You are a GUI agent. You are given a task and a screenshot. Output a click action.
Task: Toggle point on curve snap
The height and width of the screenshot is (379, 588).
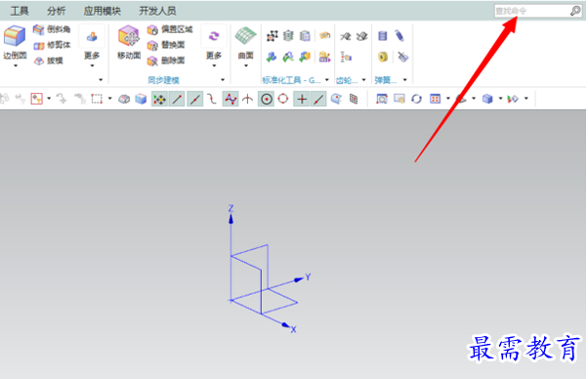[318, 100]
